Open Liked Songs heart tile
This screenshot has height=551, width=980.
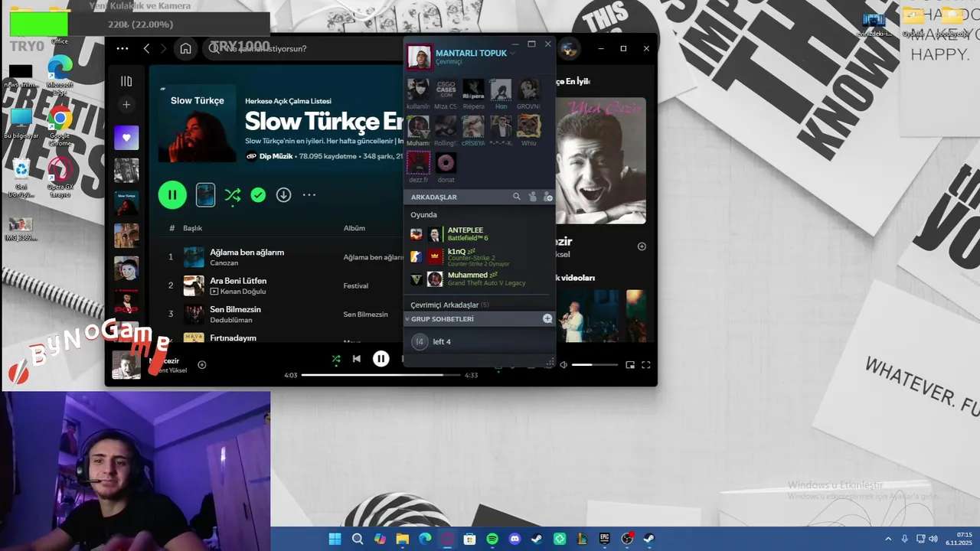tap(126, 138)
